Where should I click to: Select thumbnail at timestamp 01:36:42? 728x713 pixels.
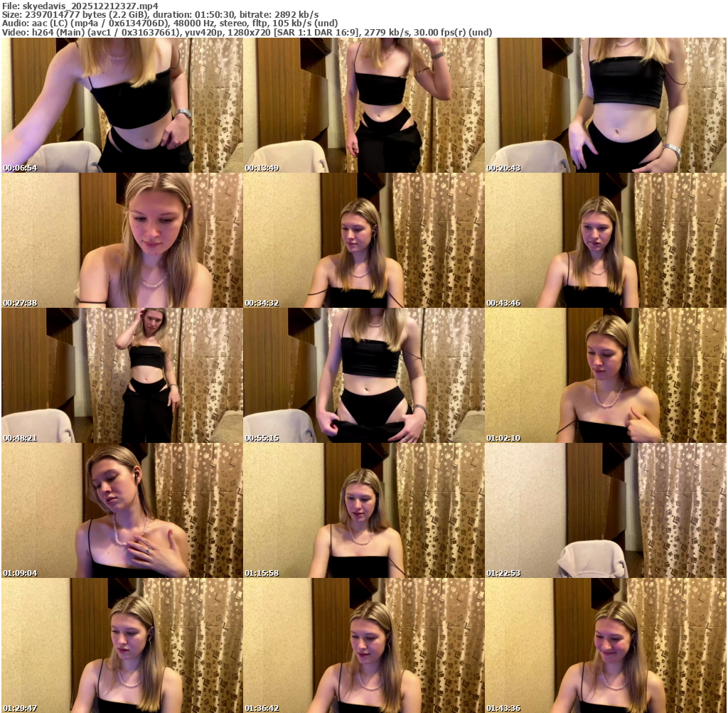(x=364, y=645)
